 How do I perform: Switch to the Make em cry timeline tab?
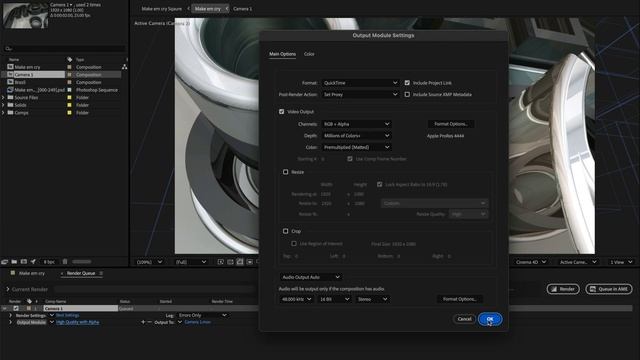click(x=32, y=273)
